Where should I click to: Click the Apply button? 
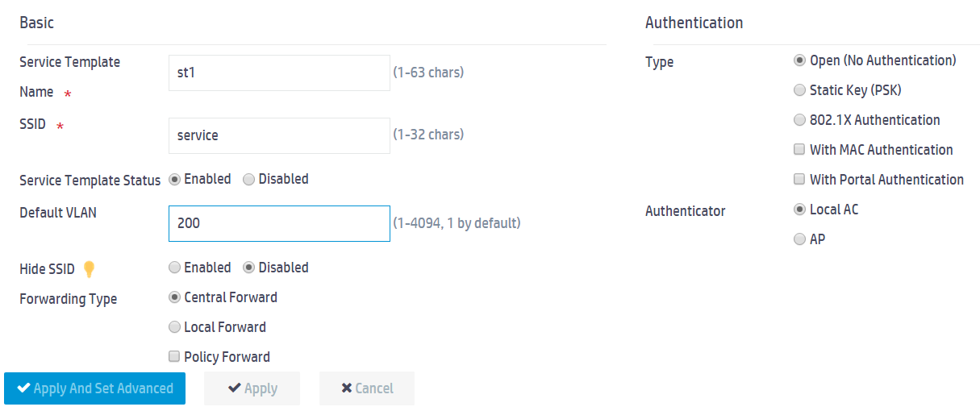point(252,388)
